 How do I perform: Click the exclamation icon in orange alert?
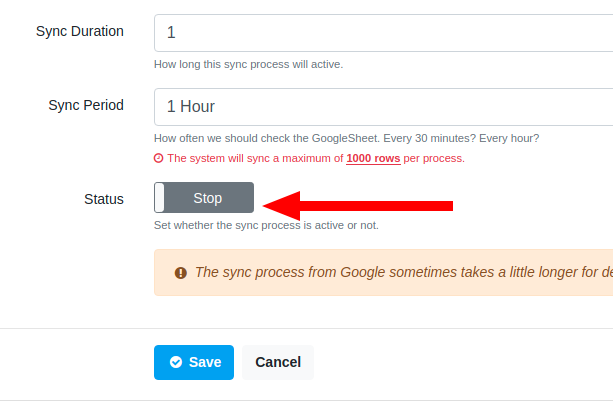pos(181,272)
